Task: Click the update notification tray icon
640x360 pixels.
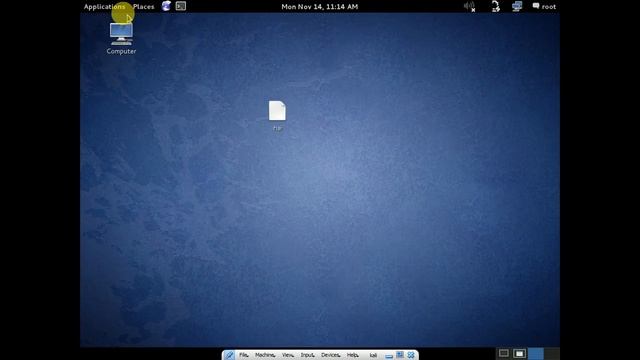Action: (495, 7)
